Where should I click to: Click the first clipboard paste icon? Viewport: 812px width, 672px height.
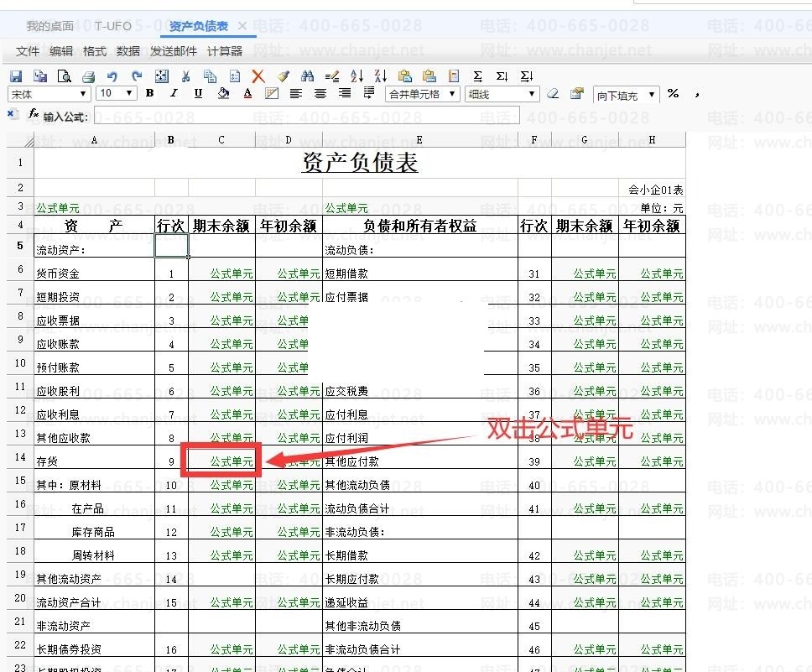pos(405,76)
